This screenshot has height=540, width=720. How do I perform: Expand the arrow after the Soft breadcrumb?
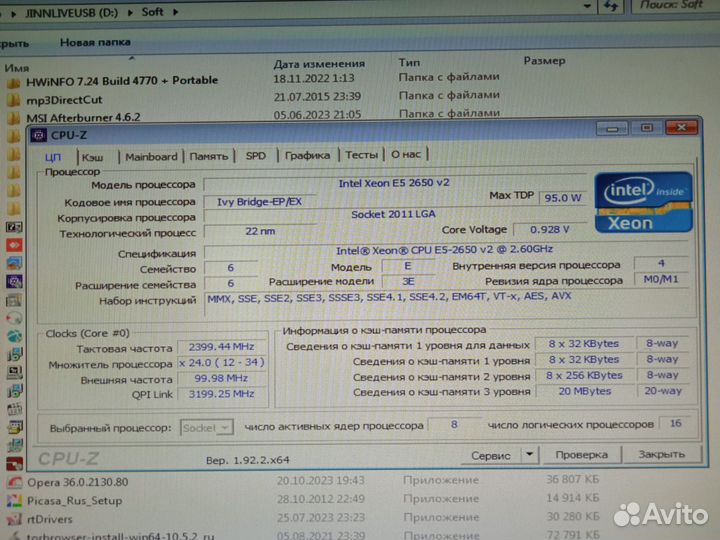point(175,12)
